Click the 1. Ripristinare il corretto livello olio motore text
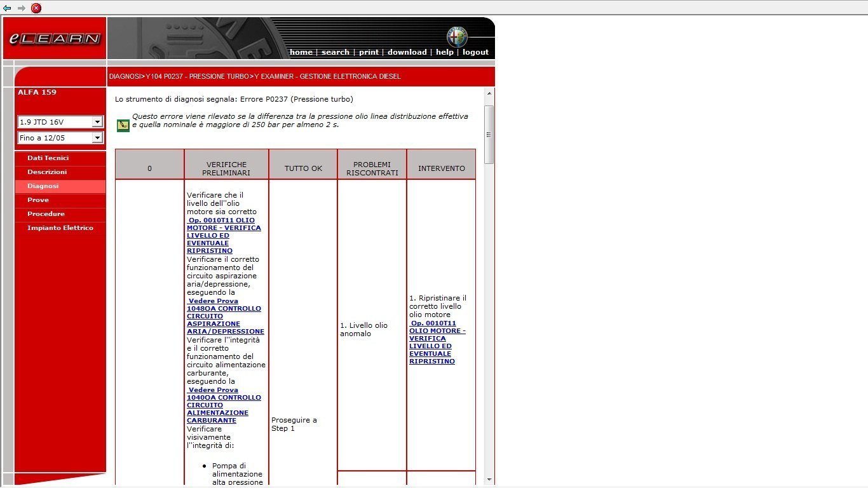868x488 pixels. point(438,306)
